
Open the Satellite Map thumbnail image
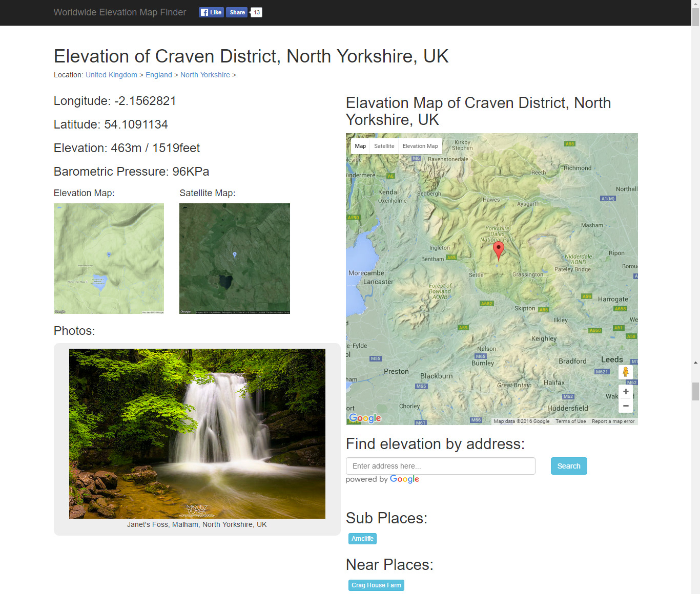[234, 259]
